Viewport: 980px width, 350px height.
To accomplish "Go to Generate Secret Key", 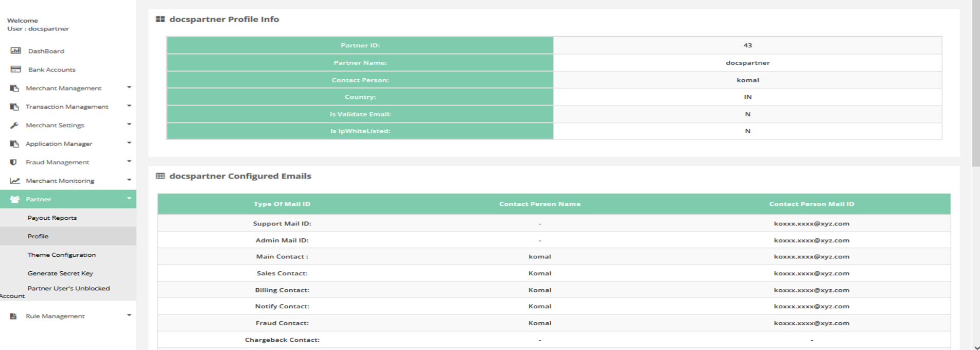I will pyautogui.click(x=60, y=273).
